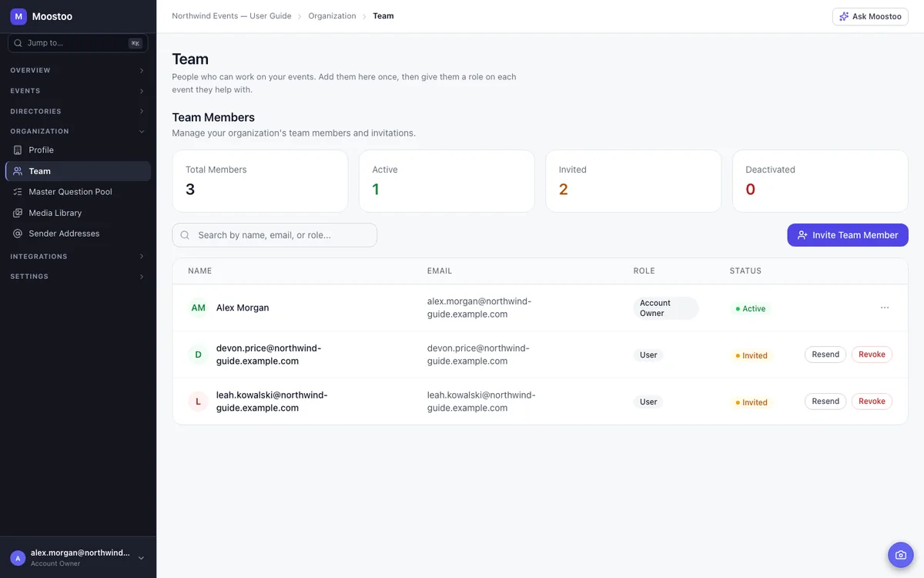
Task: Open Master Question Pool page
Action: (78, 192)
